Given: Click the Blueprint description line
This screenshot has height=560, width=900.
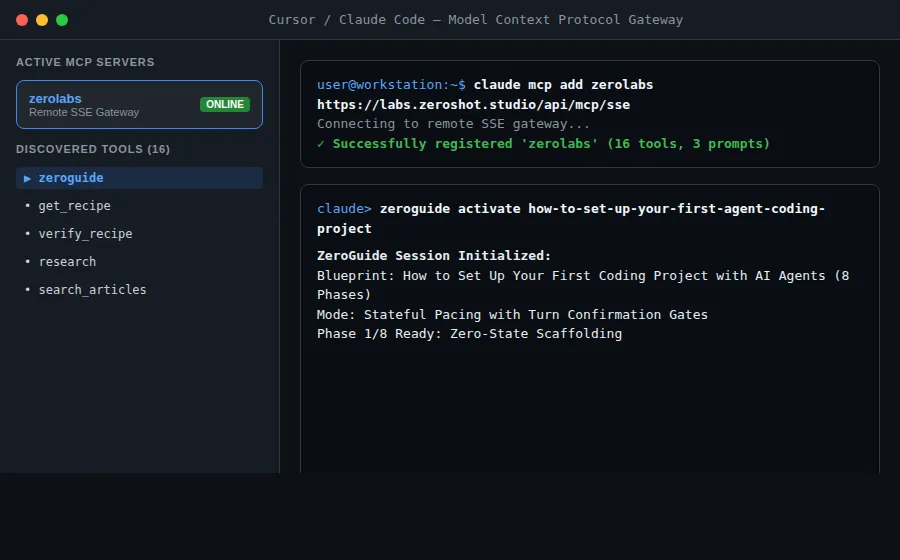Looking at the screenshot, I should 583,285.
